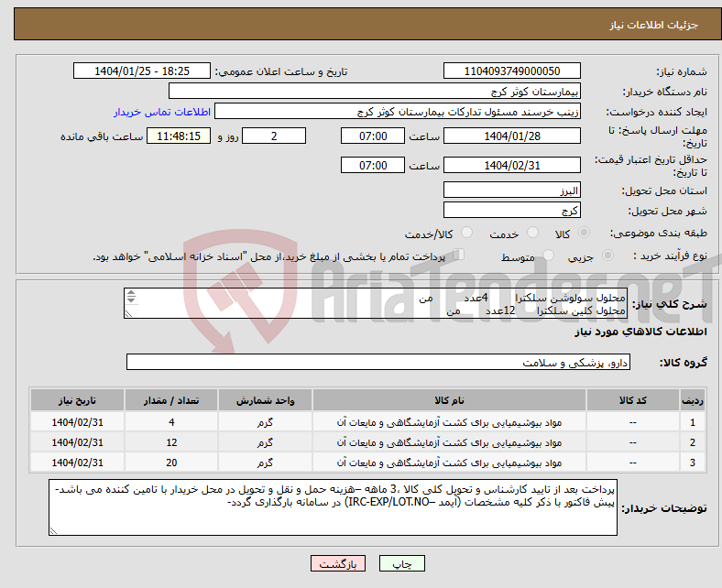Click the واحد شمارش column header

coord(265,400)
